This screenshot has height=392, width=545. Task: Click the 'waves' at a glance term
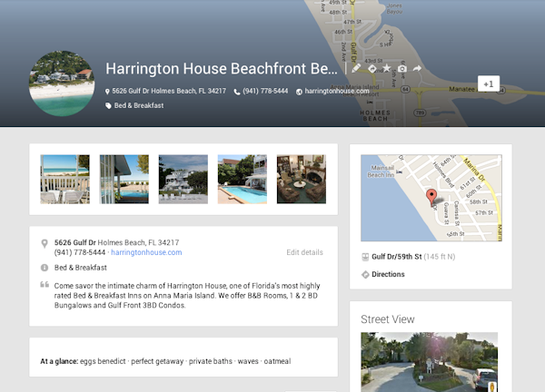[248, 361]
